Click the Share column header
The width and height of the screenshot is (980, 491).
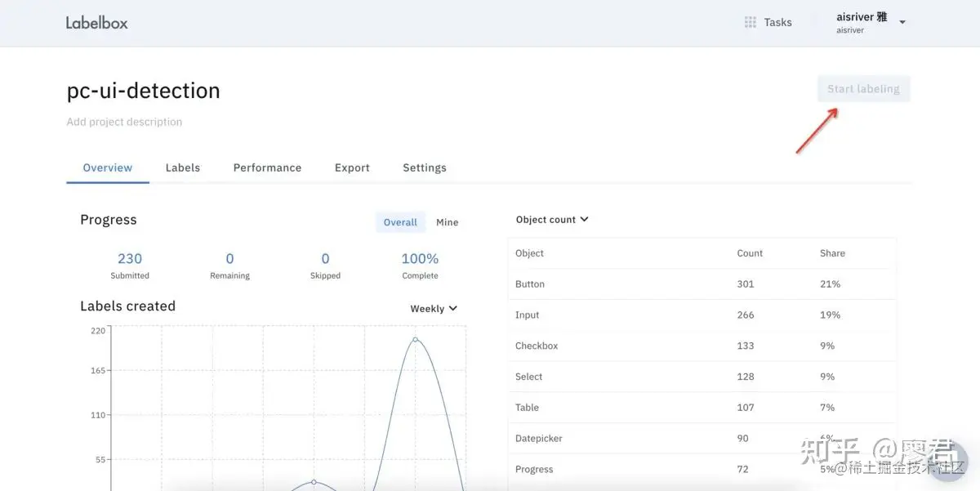(x=832, y=253)
